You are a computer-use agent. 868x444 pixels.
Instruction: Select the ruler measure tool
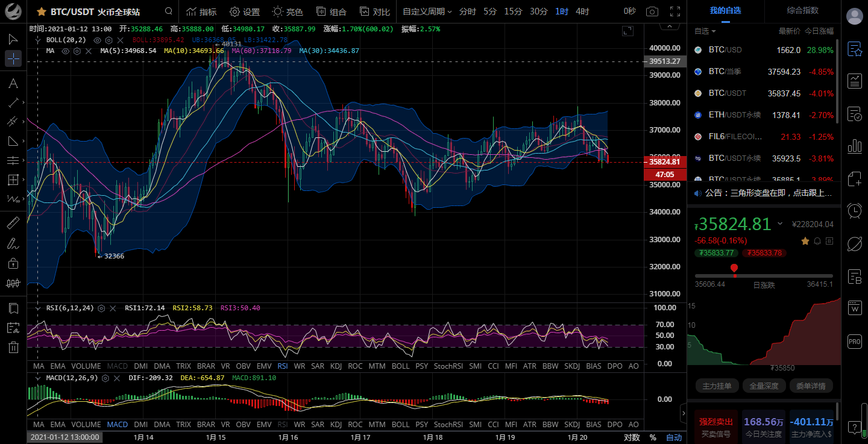tap(13, 224)
